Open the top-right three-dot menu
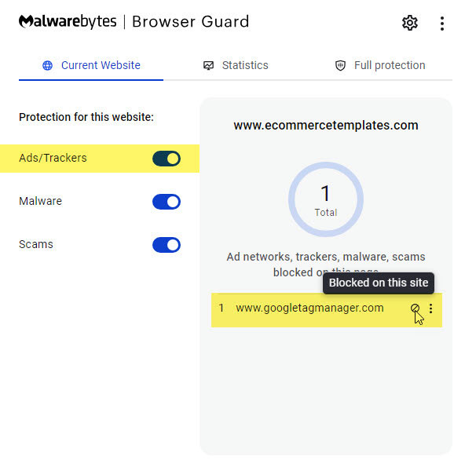Screen dimensions: 476x471 442,24
